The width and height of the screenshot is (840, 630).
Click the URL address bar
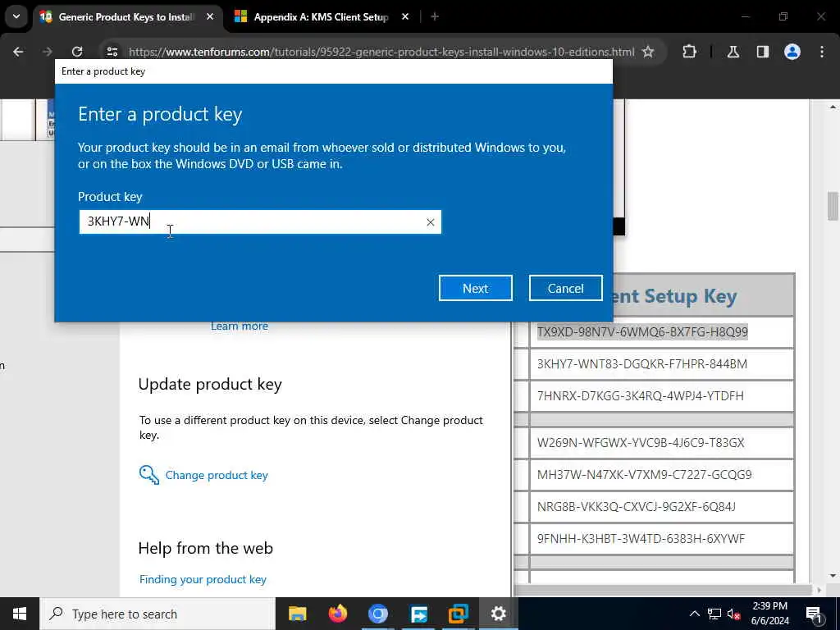(381, 52)
